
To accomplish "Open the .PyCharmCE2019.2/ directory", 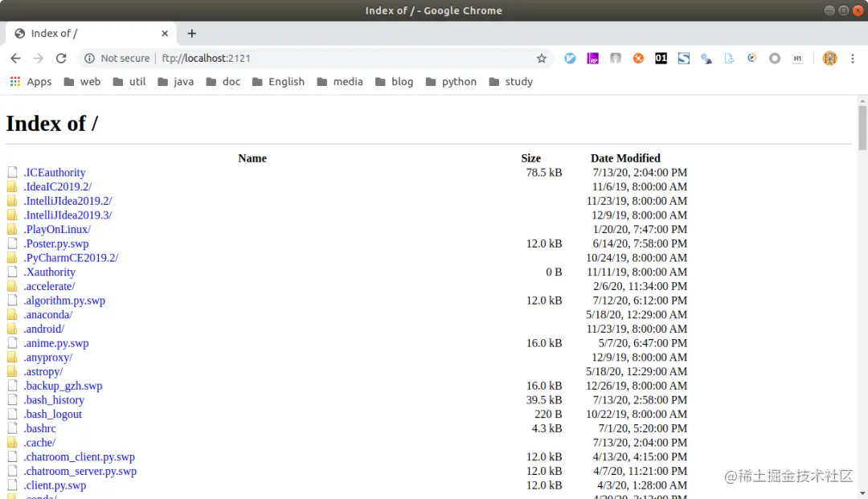I will click(x=71, y=258).
